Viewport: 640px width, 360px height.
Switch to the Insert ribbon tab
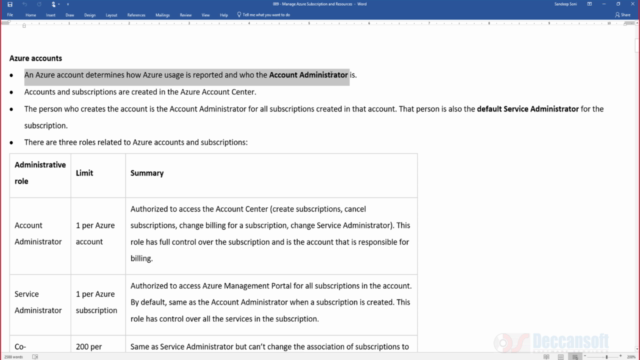coord(51,15)
